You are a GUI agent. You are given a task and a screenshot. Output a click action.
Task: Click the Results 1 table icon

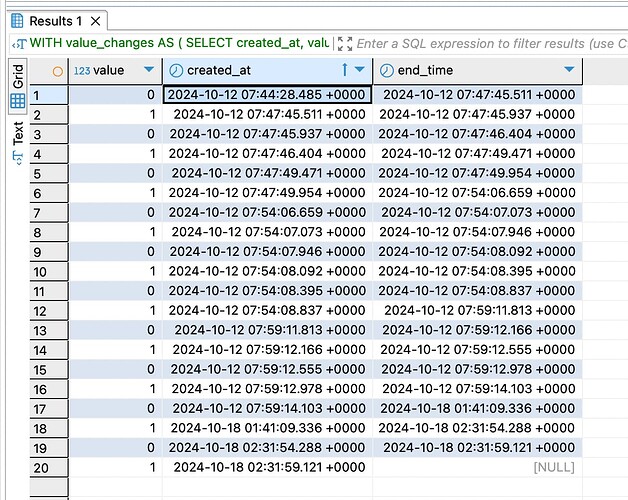tap(17, 21)
